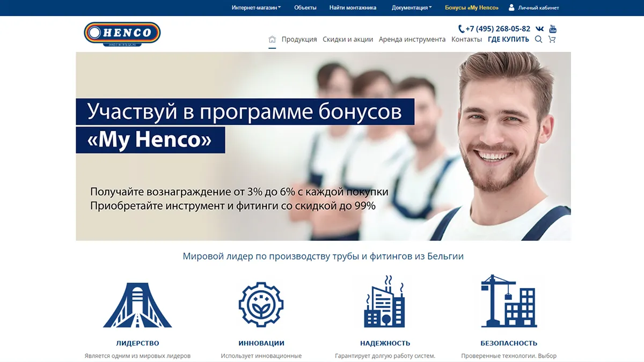Click the Лидерство bridge icon
The height and width of the screenshot is (362, 644).
click(137, 305)
